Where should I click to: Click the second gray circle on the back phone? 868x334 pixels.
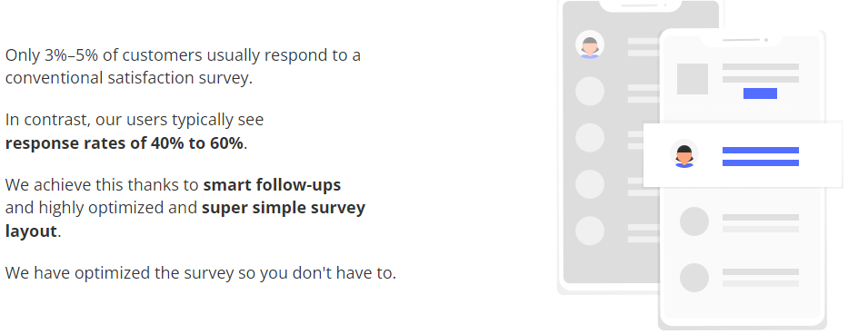[x=590, y=92]
